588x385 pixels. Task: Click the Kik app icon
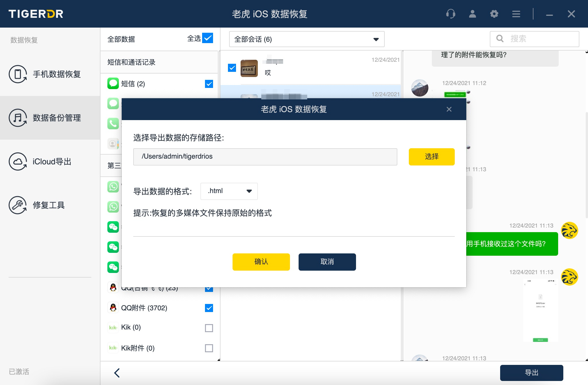113,328
